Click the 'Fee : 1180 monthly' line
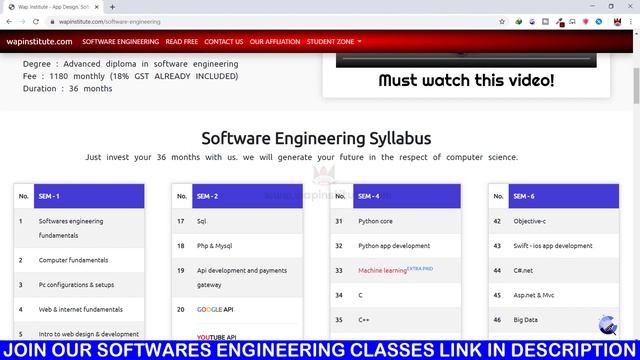The image size is (640, 360). point(131,76)
